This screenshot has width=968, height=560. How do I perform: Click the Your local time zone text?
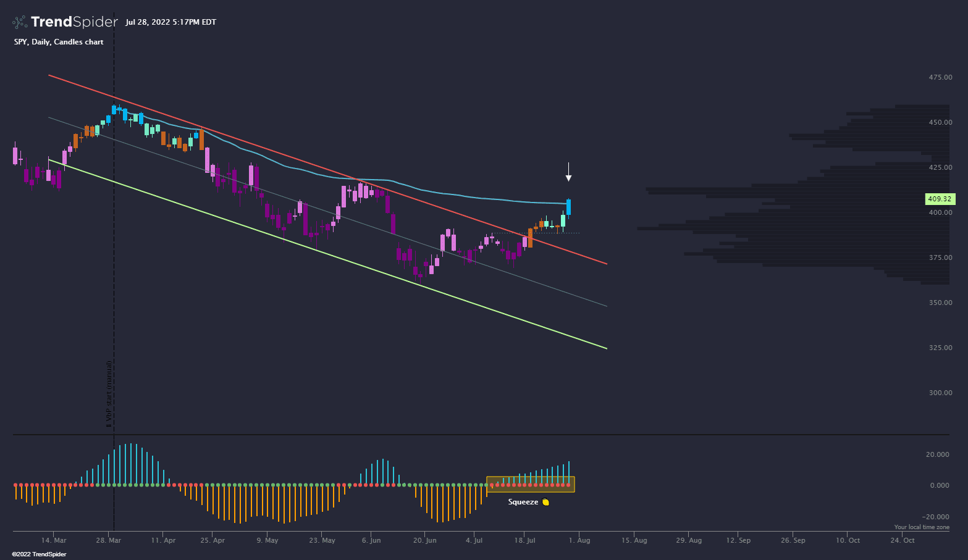click(x=922, y=527)
